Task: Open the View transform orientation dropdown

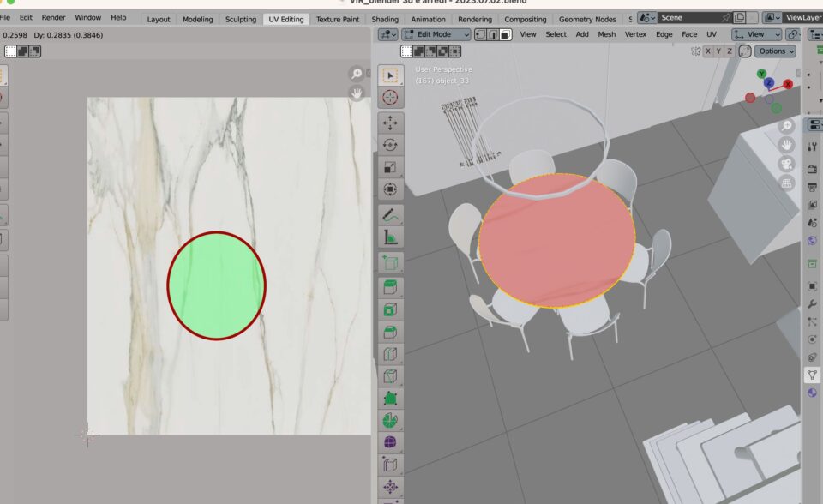Action: tap(755, 34)
